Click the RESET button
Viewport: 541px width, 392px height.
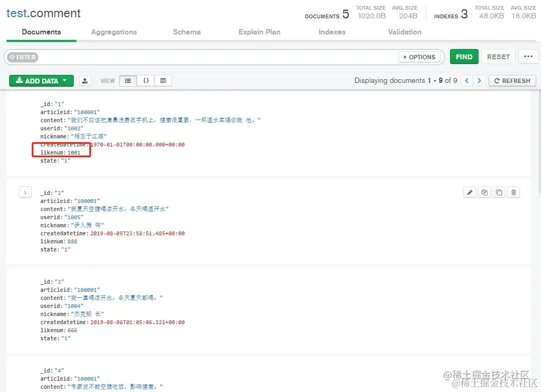[498, 57]
